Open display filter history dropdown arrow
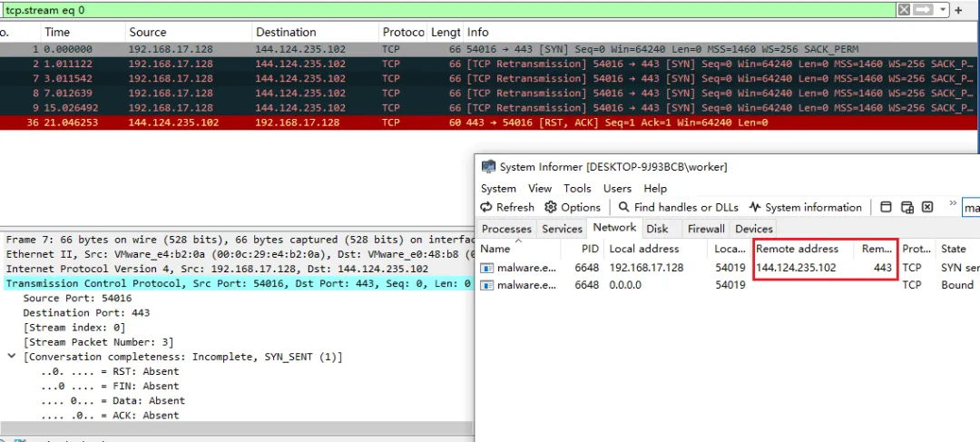This screenshot has width=980, height=442. tap(943, 9)
